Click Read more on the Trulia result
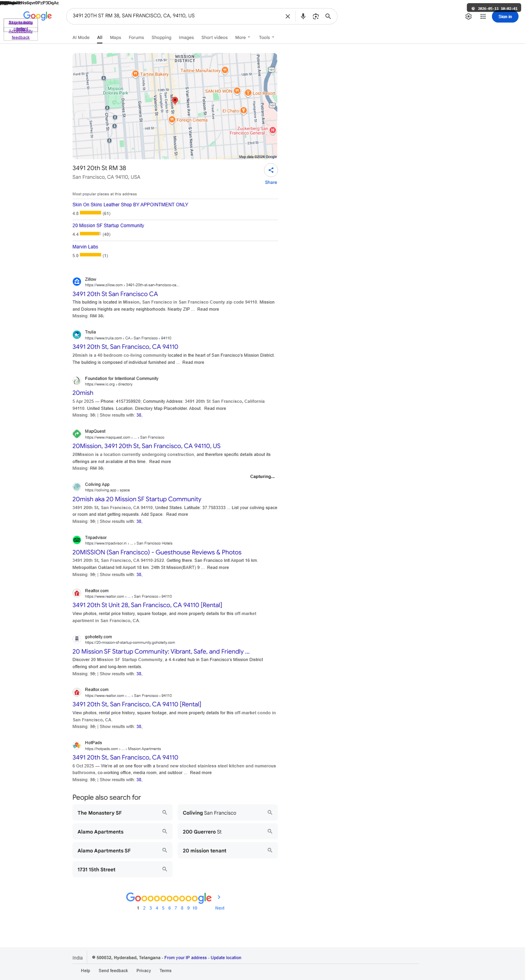Viewport: 531px width, 980px height. pyautogui.click(x=193, y=362)
